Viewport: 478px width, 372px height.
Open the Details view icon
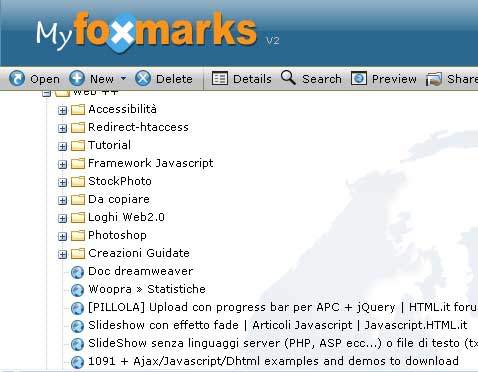click(x=220, y=79)
